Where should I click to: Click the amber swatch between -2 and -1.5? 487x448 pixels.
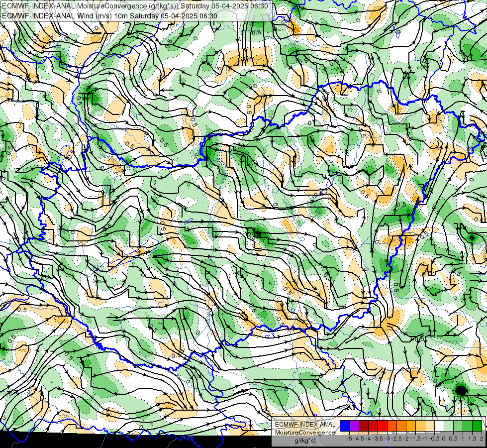coord(411,426)
